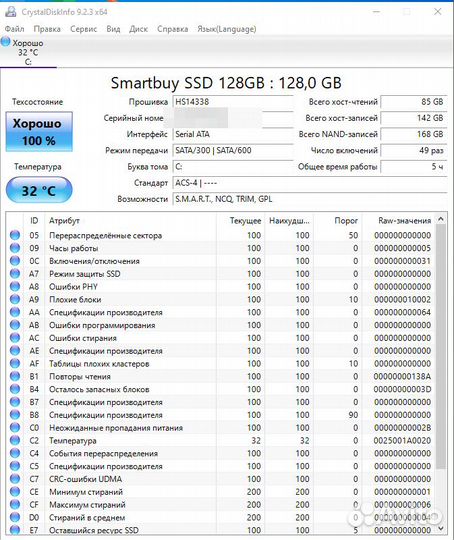Click status icon for Ошибки стирания row
Image resolution: width=454 pixels, height=540 pixels.
[15, 338]
